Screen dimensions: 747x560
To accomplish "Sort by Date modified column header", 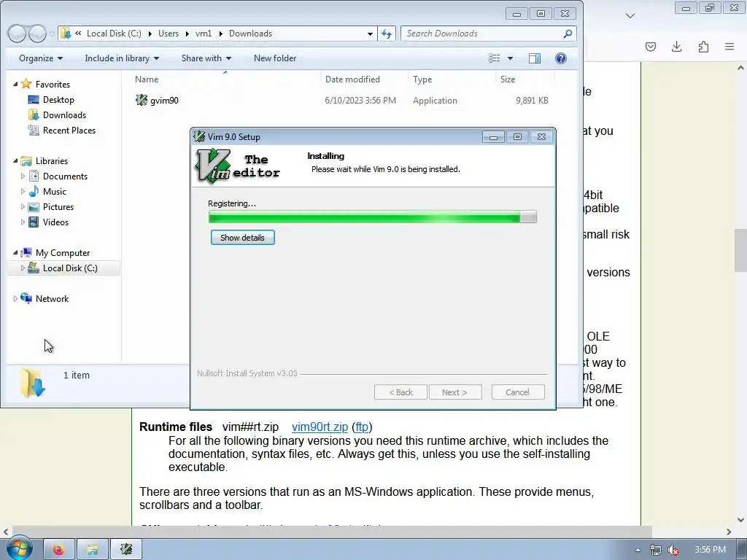I will tap(352, 79).
